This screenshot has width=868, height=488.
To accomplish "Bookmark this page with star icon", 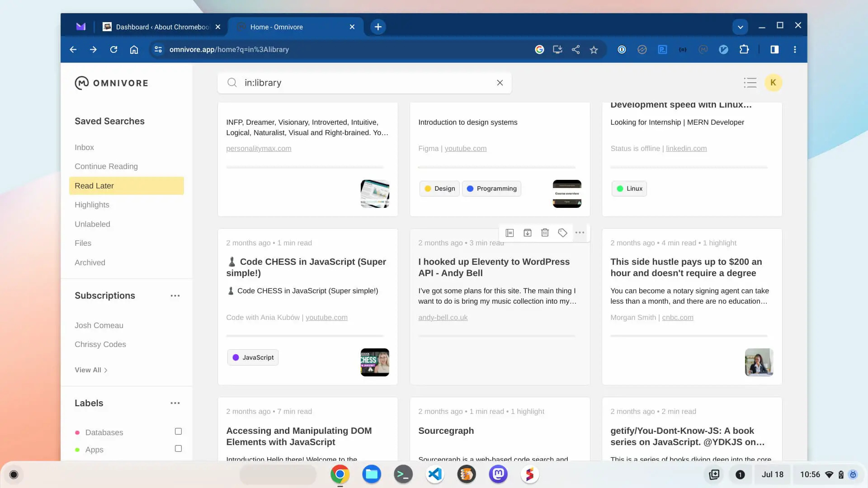I will (594, 50).
